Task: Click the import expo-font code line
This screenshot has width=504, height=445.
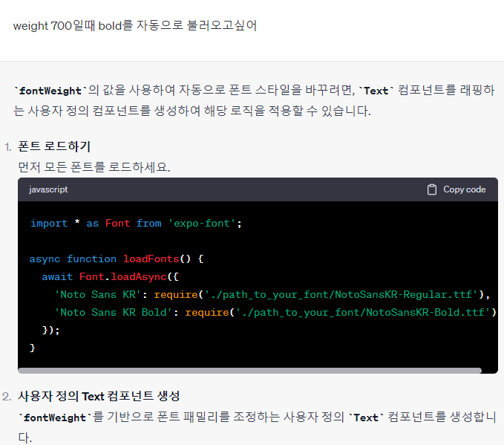Action: [x=136, y=224]
